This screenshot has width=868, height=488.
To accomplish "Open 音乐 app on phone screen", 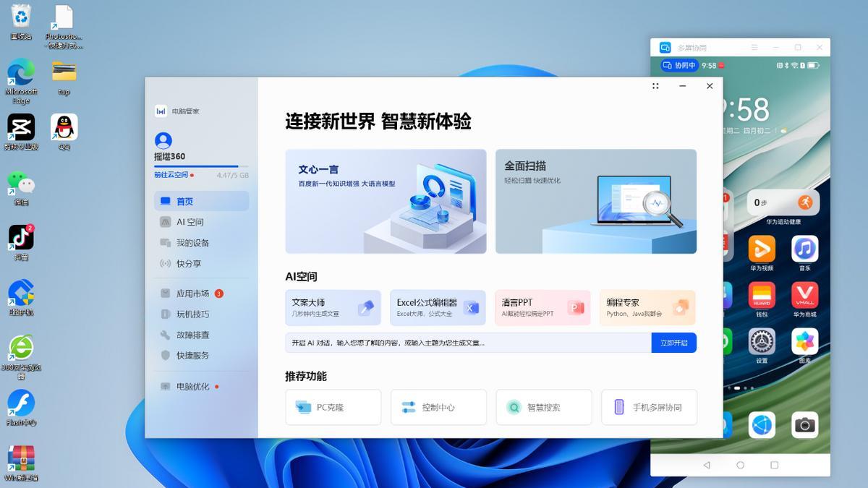I will click(804, 249).
